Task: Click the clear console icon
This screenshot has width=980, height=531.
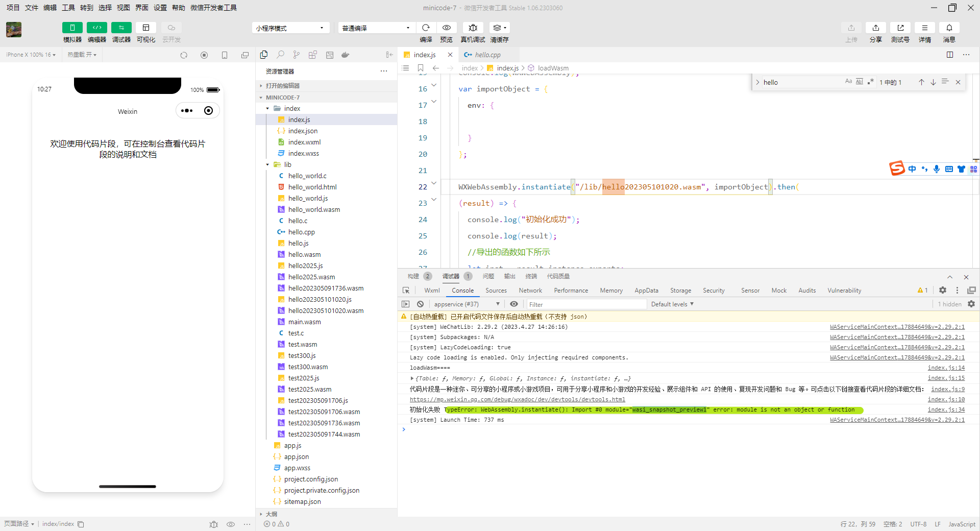Action: click(x=420, y=304)
